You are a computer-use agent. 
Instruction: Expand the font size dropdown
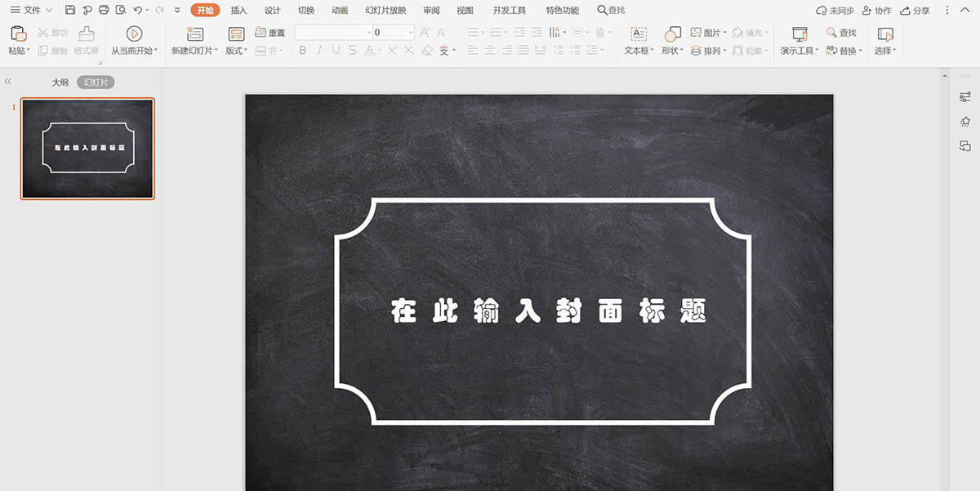(x=410, y=33)
